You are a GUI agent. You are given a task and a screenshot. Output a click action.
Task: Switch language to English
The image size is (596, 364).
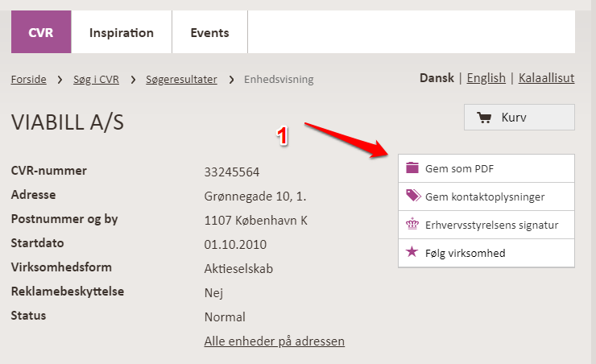click(486, 78)
